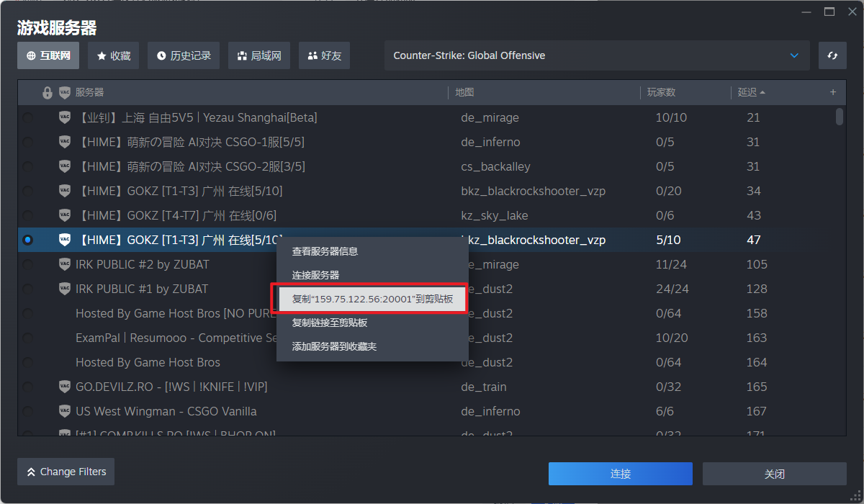Click VAC icon on Yezau Shanghai server row
The image size is (864, 504).
click(65, 117)
